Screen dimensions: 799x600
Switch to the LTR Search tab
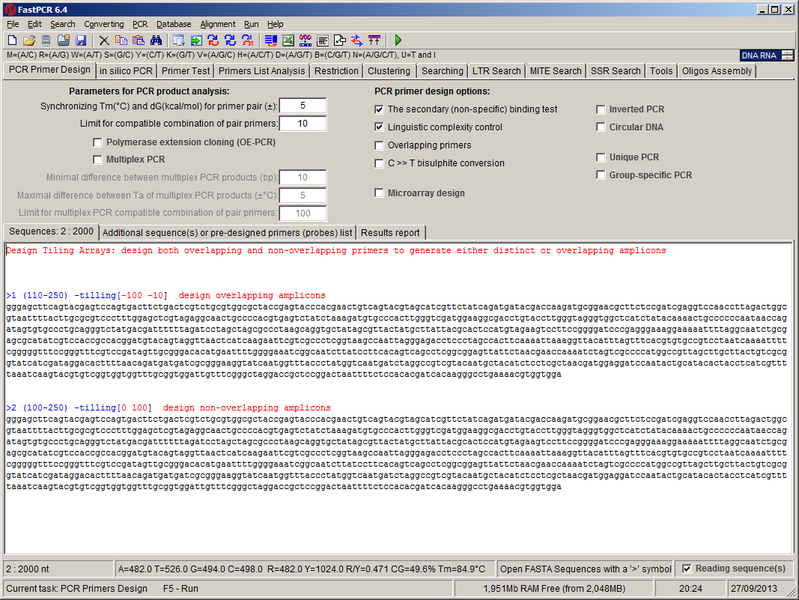click(x=496, y=71)
